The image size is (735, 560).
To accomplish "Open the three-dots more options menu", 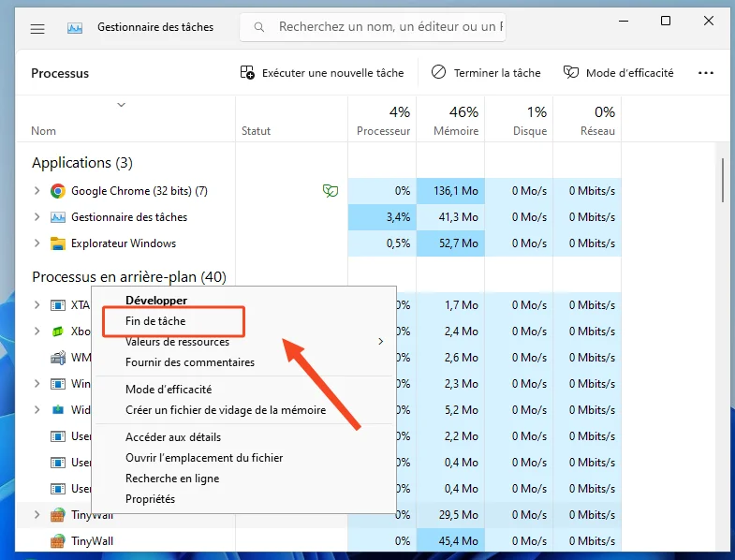I will [706, 73].
